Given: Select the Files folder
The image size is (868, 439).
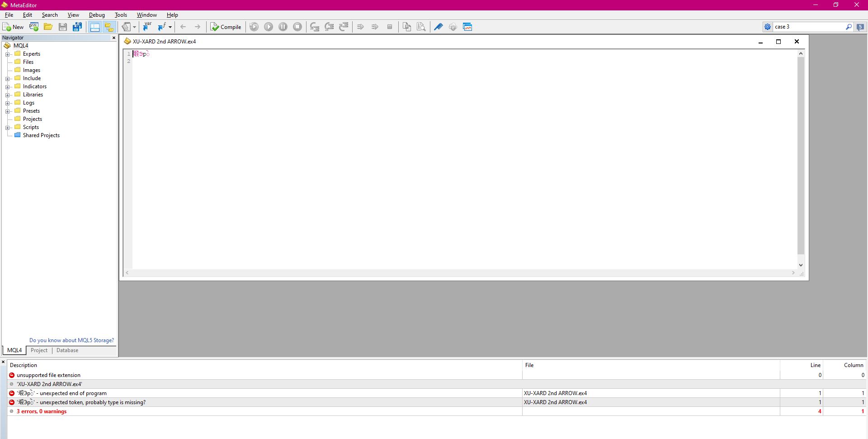Looking at the screenshot, I should coord(28,62).
